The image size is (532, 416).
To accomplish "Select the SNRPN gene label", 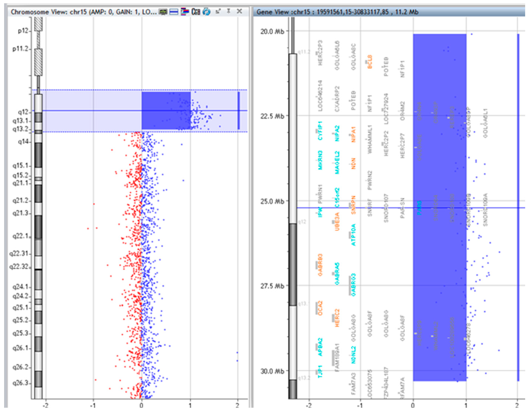I will [354, 205].
